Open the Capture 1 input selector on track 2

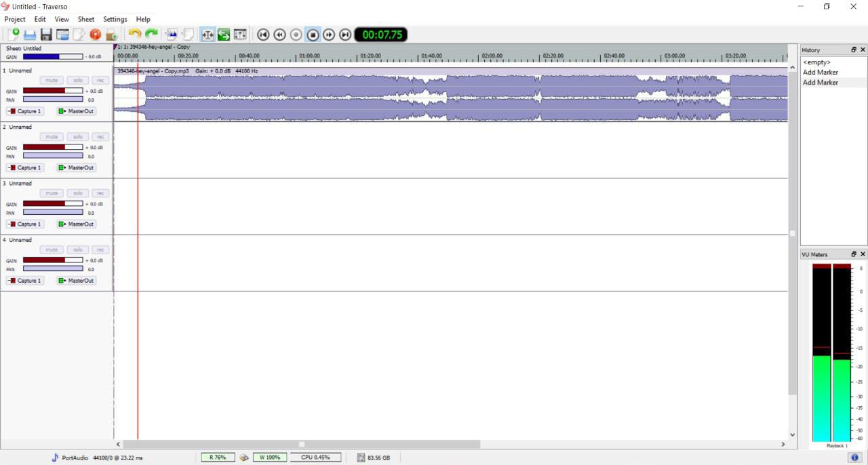(25, 167)
